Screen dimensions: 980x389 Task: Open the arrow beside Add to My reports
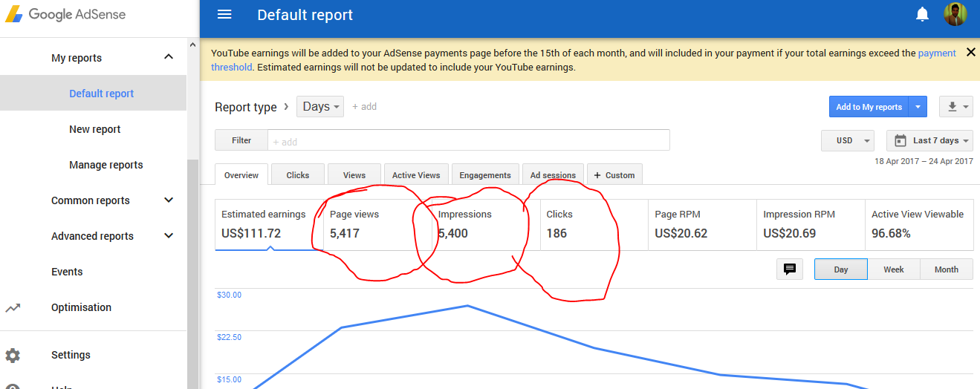[x=918, y=107]
